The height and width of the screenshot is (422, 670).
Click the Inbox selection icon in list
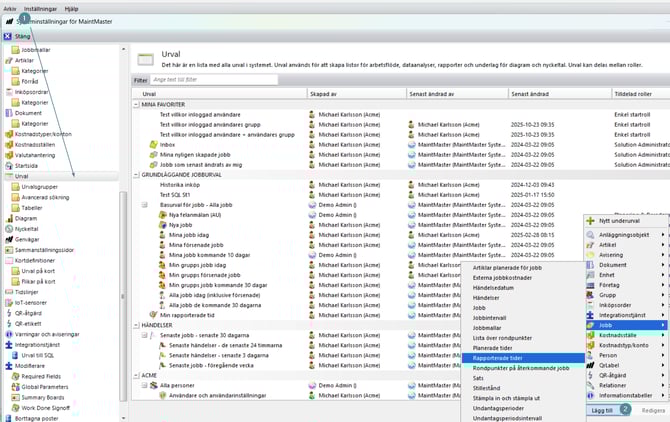(152, 144)
